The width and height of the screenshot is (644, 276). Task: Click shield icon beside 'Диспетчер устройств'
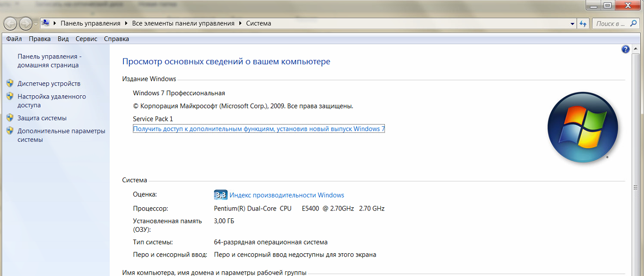(10, 83)
